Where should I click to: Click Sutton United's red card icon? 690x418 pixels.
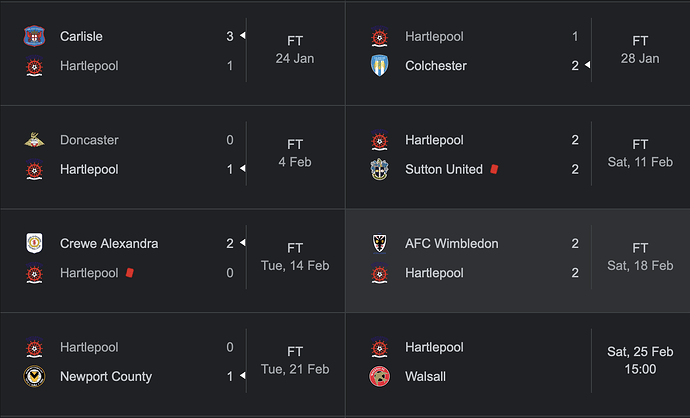494,169
